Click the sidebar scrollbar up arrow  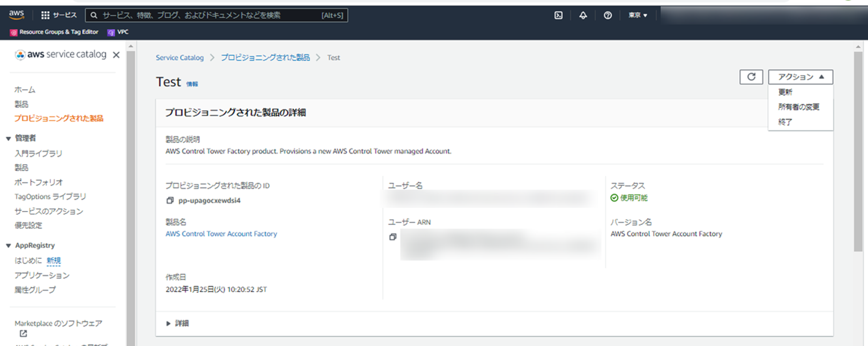tap(131, 46)
